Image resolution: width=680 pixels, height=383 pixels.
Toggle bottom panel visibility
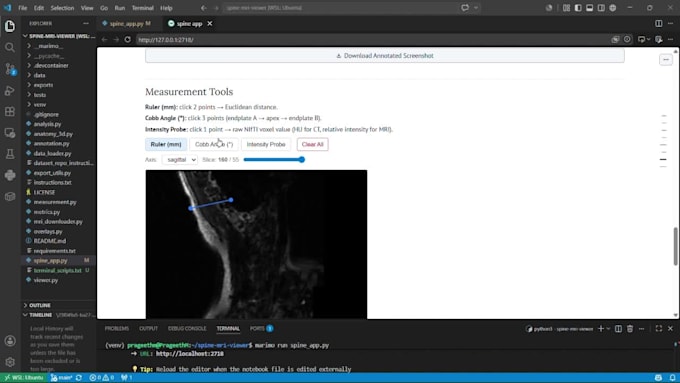[589, 8]
